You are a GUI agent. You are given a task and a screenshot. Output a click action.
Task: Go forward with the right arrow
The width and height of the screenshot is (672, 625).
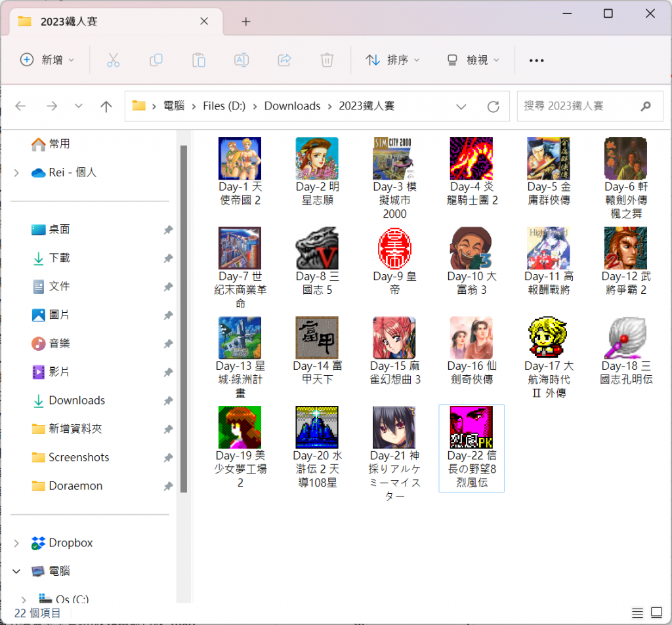[x=52, y=106]
